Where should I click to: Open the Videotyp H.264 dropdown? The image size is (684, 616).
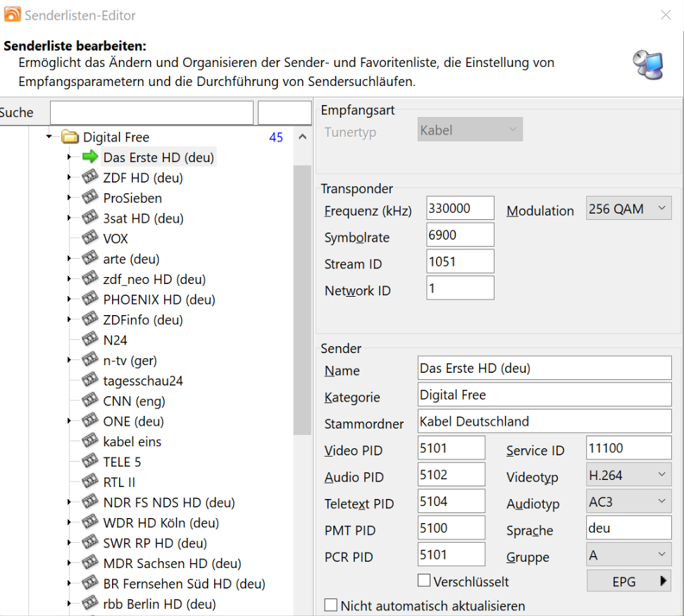[x=628, y=475]
